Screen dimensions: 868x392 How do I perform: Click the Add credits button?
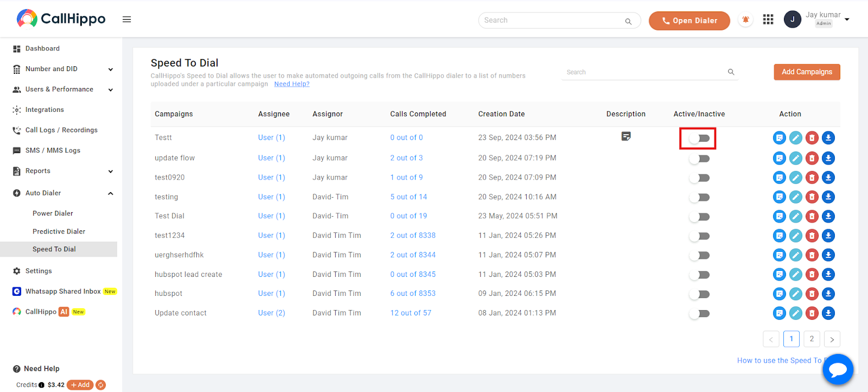coord(80,385)
